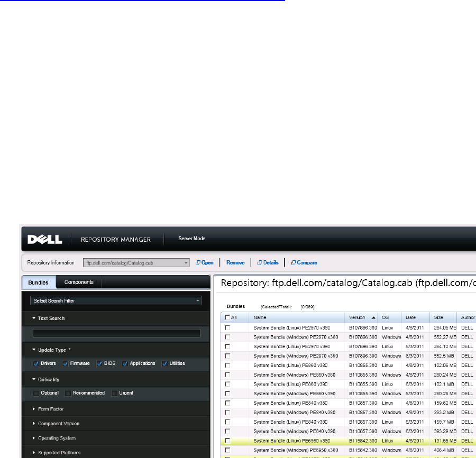This screenshot has width=476, height=458.
Task: Click System Bundle (Linux) PE840 v380 name
Action: tap(290, 403)
